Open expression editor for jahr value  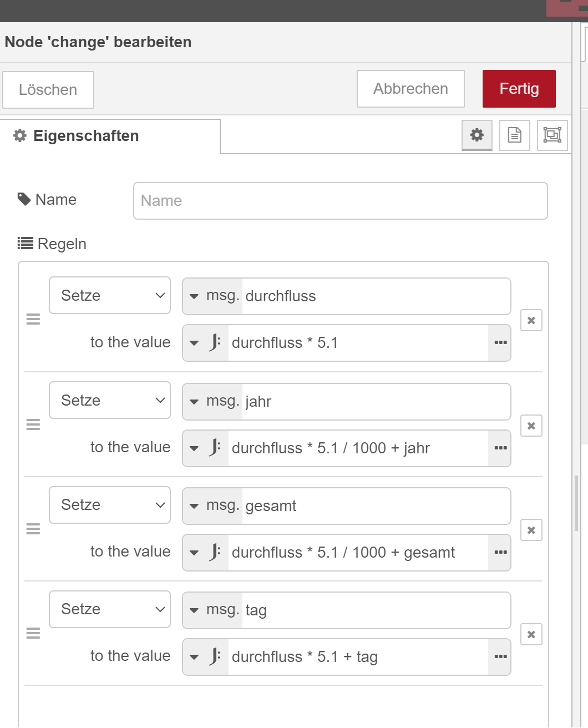500,448
